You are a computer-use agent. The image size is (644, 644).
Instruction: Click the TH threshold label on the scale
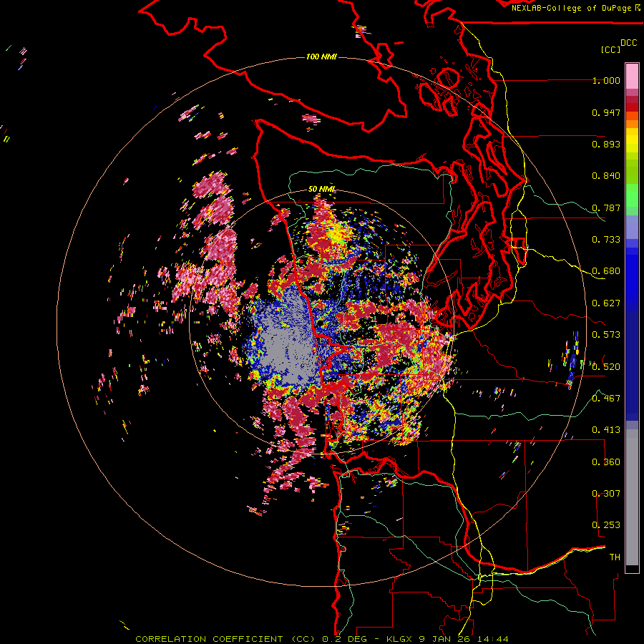point(615,557)
